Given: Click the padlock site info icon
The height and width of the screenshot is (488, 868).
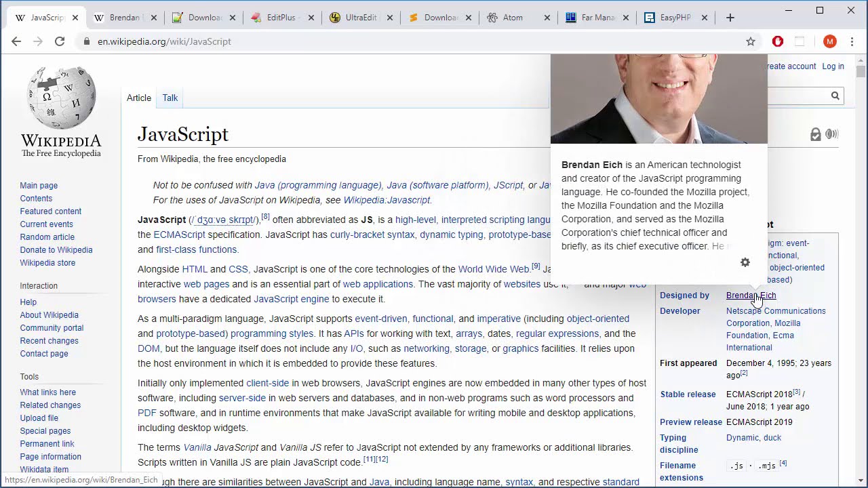Looking at the screenshot, I should tap(86, 41).
